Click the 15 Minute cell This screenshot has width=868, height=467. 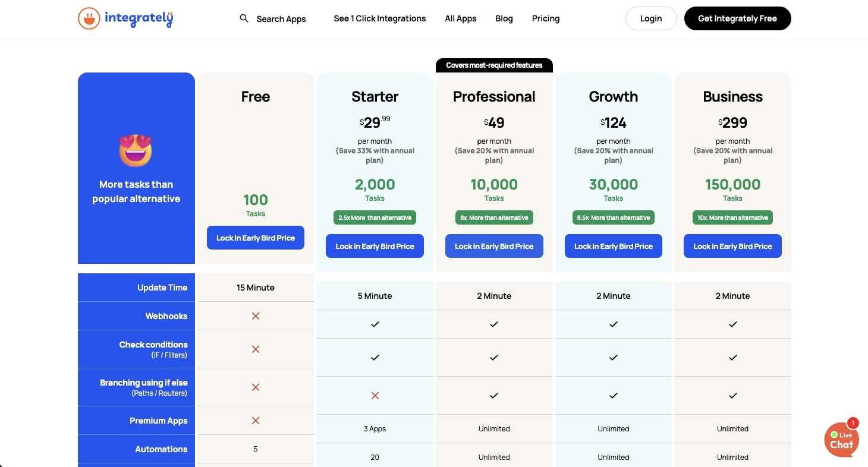pyautogui.click(x=256, y=288)
